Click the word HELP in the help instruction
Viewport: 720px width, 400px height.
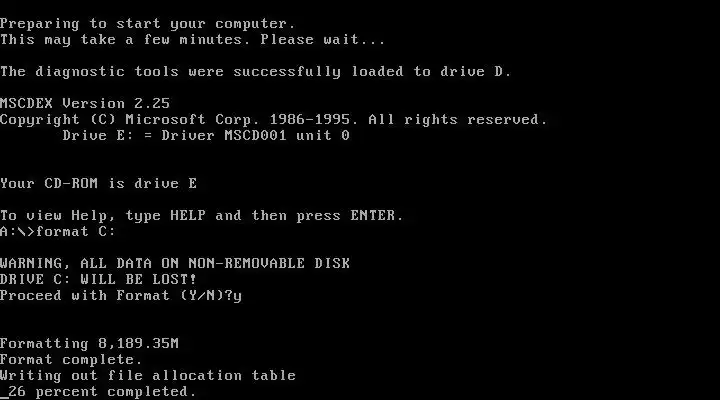coord(188,215)
